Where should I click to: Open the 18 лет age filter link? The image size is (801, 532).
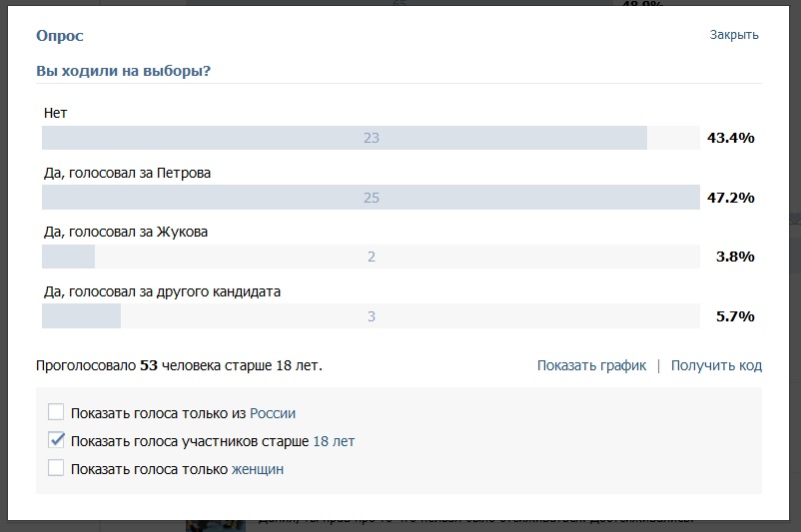point(334,441)
